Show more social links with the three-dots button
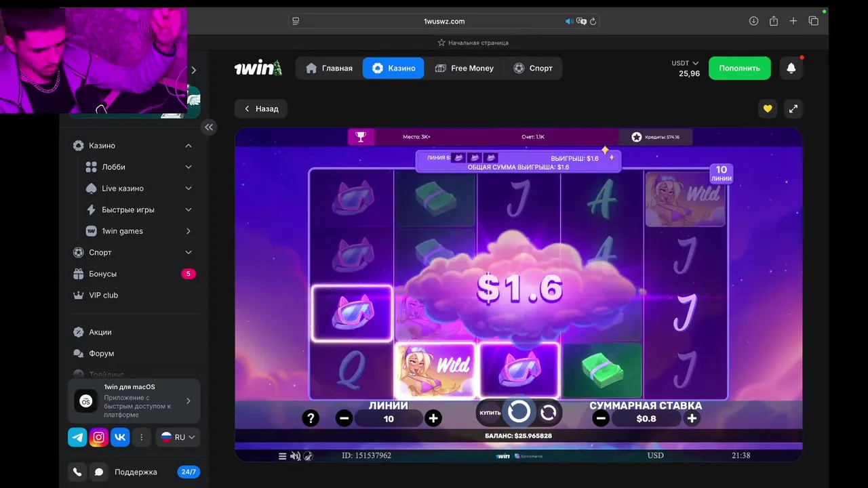The width and height of the screenshot is (868, 488). [x=141, y=437]
